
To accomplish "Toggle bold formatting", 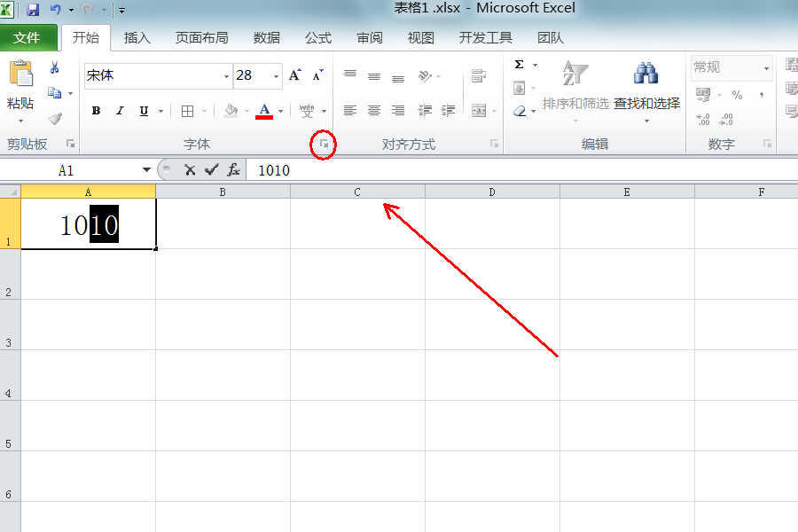I will tap(96, 111).
